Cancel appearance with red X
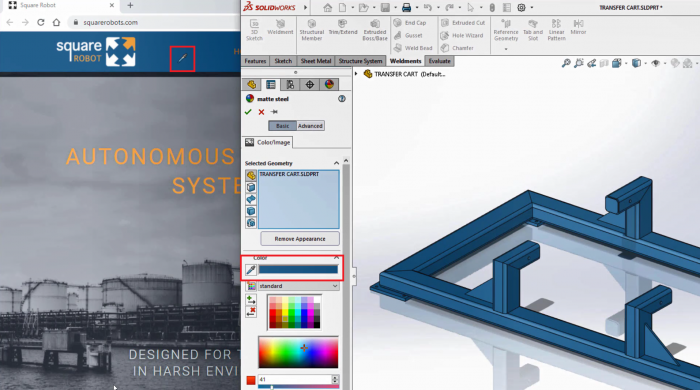 pyautogui.click(x=261, y=112)
